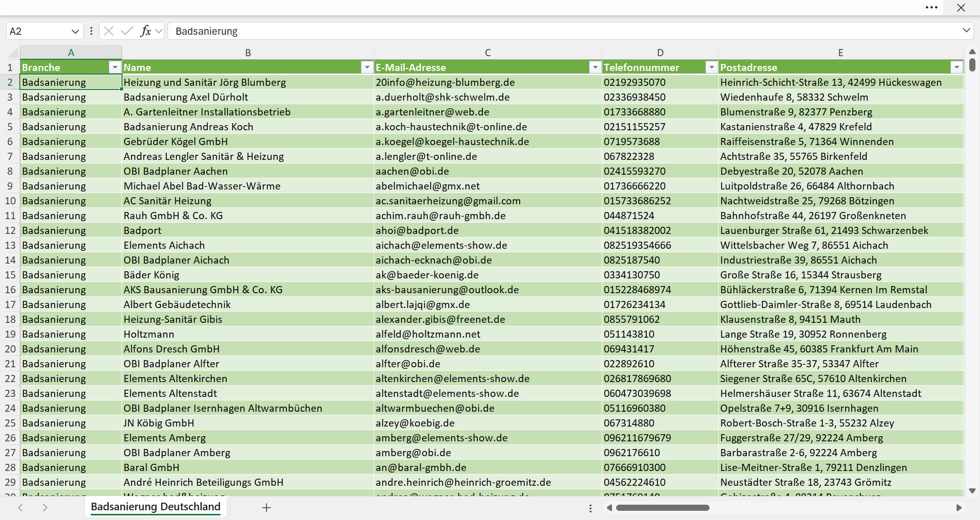The image size is (980, 520).
Task: Select cell Rauh GmbH & Co. KG
Action: [248, 216]
